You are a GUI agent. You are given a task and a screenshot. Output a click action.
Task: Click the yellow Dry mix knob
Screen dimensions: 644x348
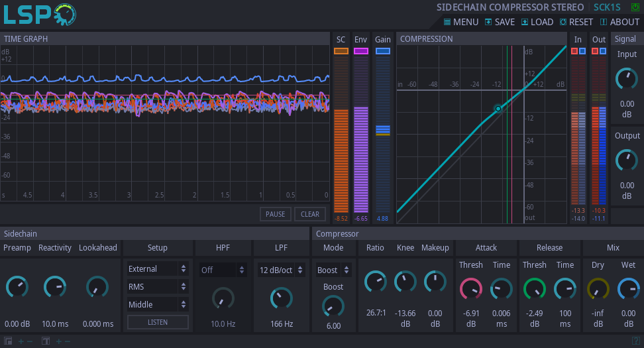coord(598,289)
